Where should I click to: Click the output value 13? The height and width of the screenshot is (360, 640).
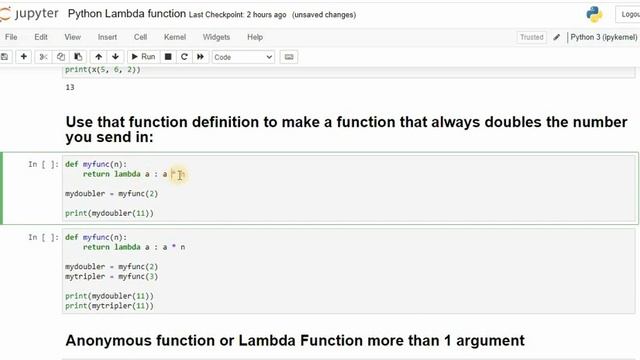(70, 87)
